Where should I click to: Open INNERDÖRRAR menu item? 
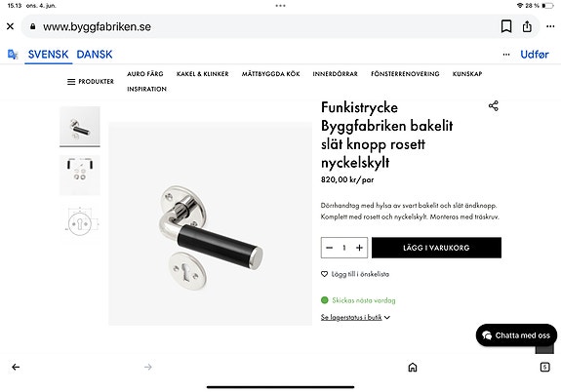click(x=336, y=74)
